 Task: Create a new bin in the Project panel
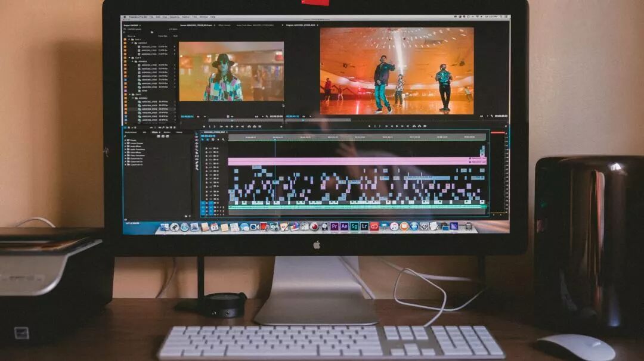click(x=167, y=127)
